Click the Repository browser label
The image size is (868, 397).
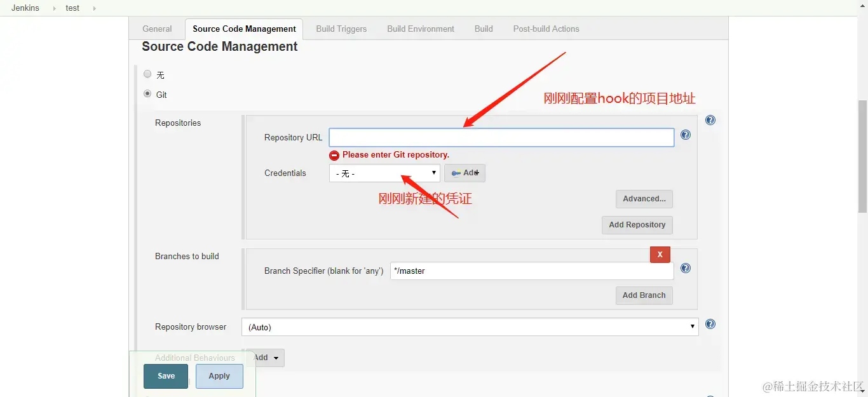191,326
